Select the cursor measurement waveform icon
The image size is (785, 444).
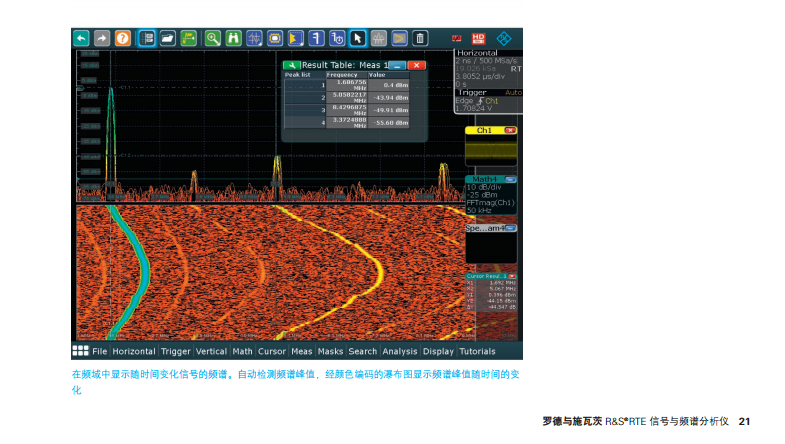point(254,39)
